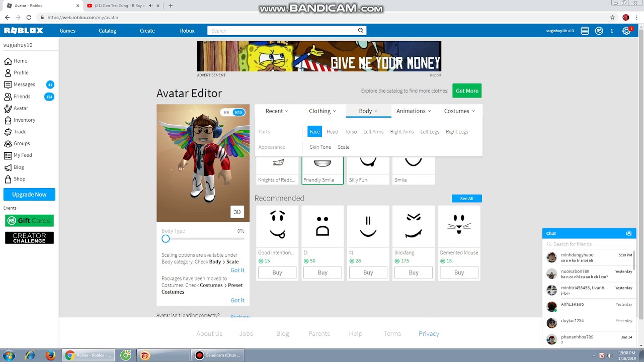Select Right Arms body part
Viewport: 644px width, 362px height.
coord(402,132)
